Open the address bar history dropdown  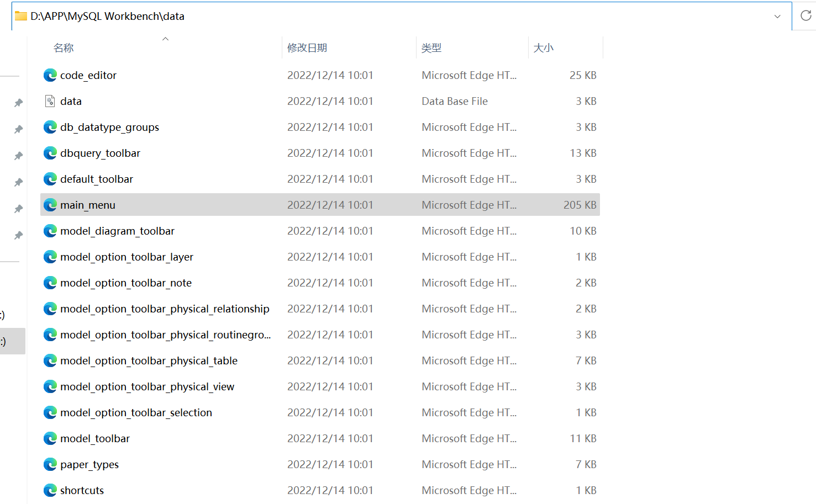777,16
